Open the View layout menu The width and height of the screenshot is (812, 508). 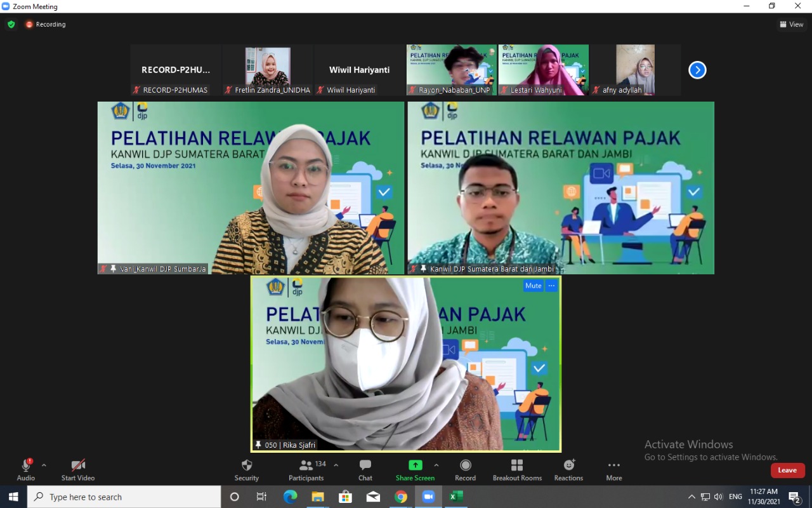792,24
